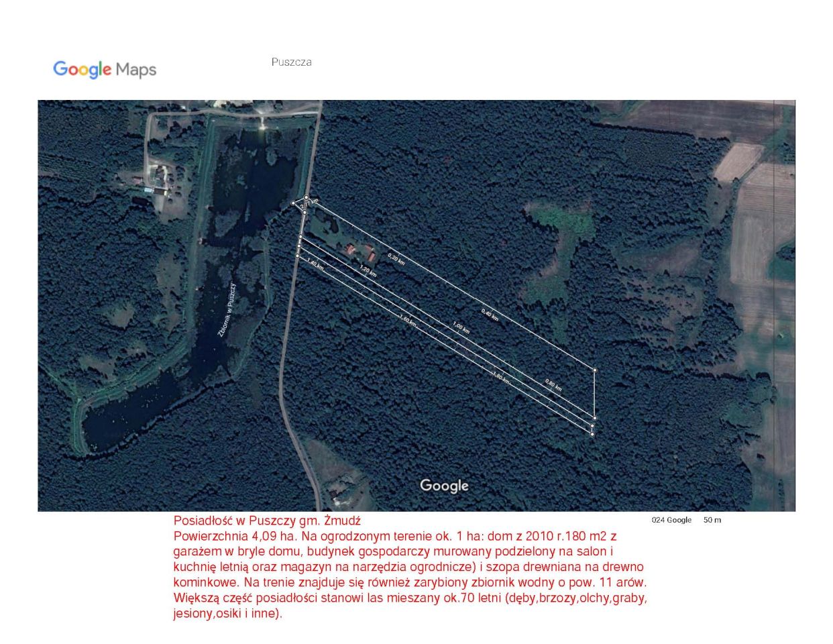Click the '0,20 km' distance label

point(396,259)
